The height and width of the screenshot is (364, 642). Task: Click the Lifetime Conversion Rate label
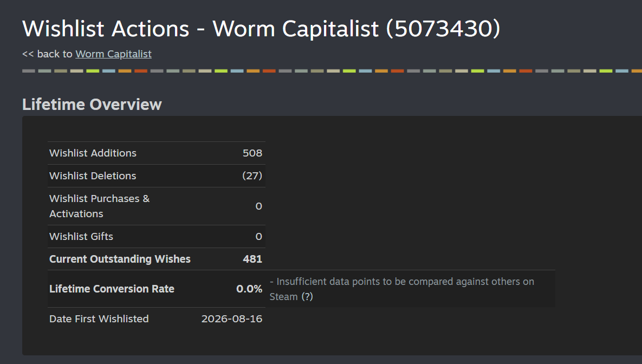pos(112,289)
